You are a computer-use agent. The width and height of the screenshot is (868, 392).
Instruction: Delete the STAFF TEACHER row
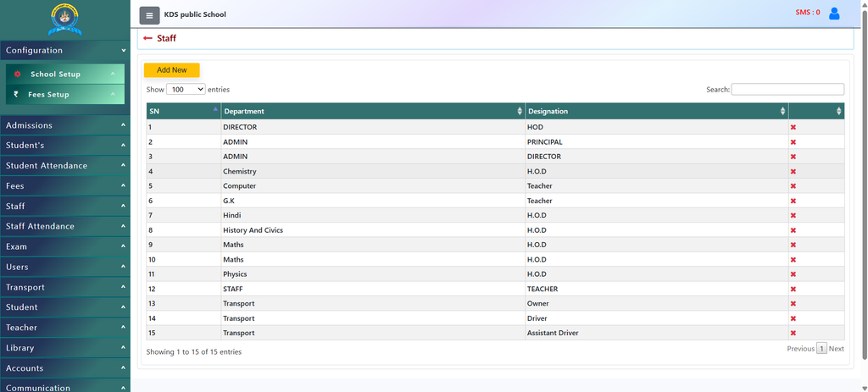[793, 290]
